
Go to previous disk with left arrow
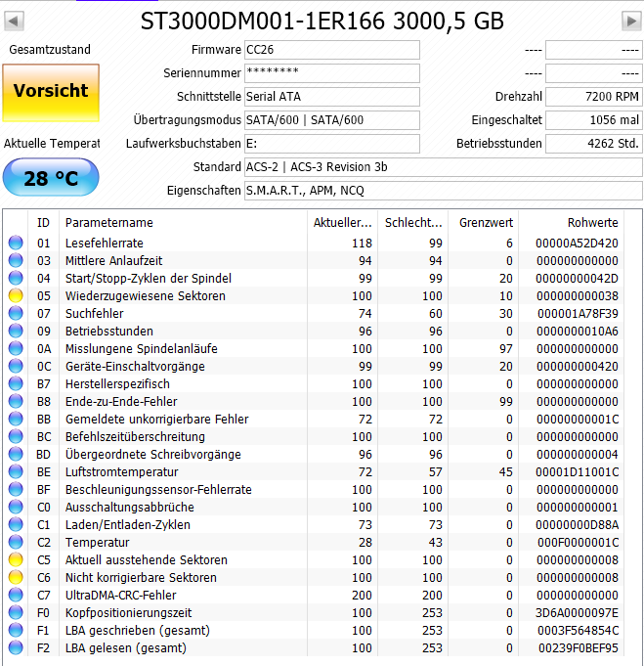click(x=14, y=21)
